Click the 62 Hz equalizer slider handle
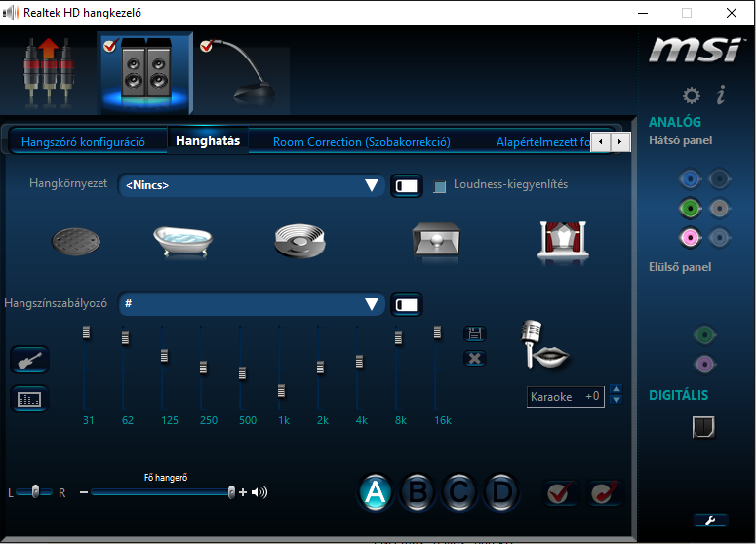 [125, 338]
